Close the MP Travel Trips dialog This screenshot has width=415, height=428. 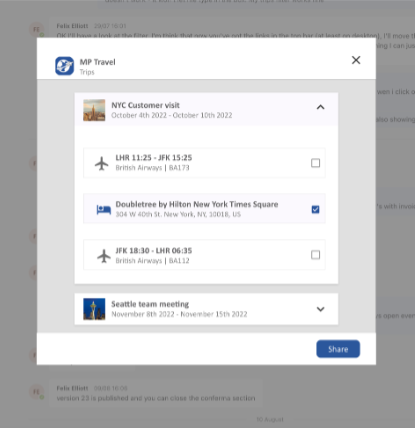pyautogui.click(x=356, y=60)
